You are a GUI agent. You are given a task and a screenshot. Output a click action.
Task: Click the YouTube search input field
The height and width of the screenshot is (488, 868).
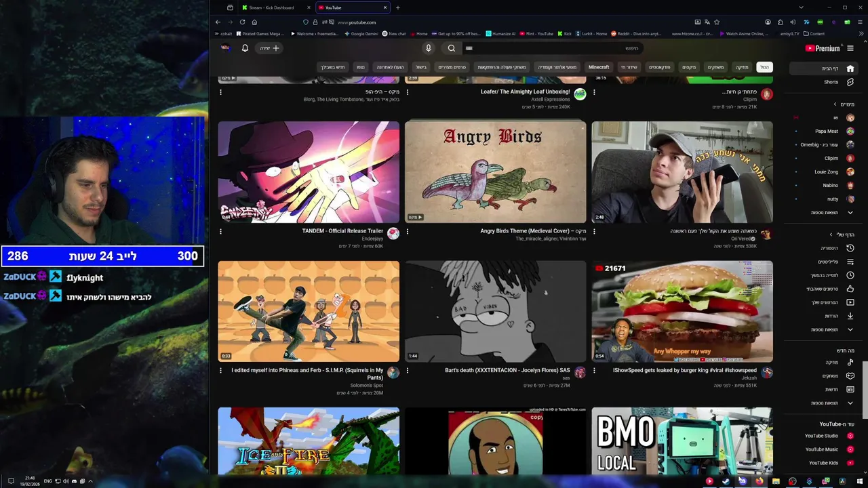(553, 48)
